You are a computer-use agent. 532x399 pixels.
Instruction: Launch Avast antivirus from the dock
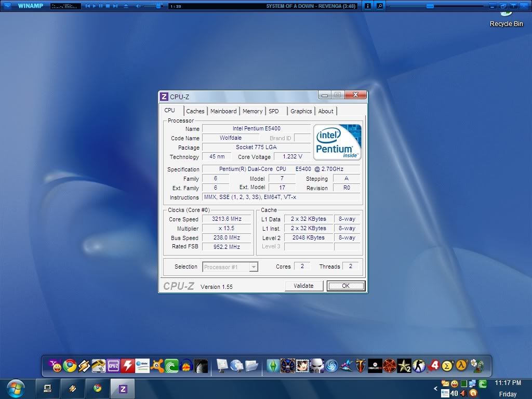coord(157,366)
